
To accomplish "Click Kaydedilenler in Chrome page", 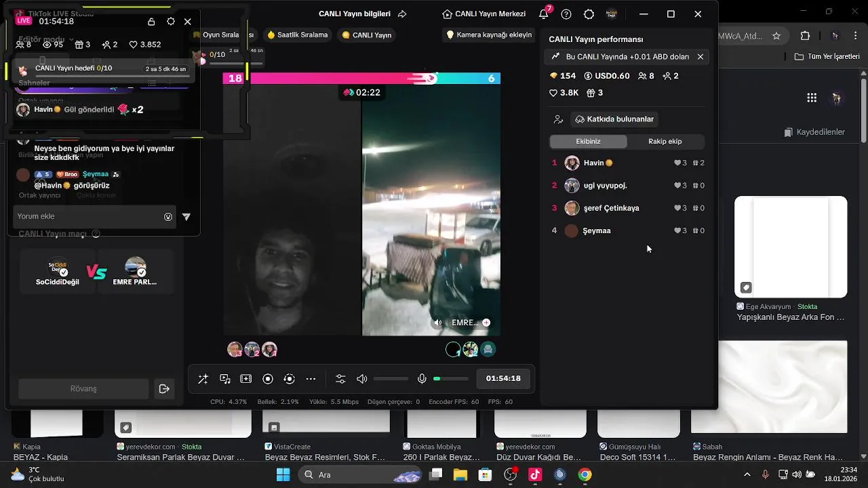I will pos(814,132).
